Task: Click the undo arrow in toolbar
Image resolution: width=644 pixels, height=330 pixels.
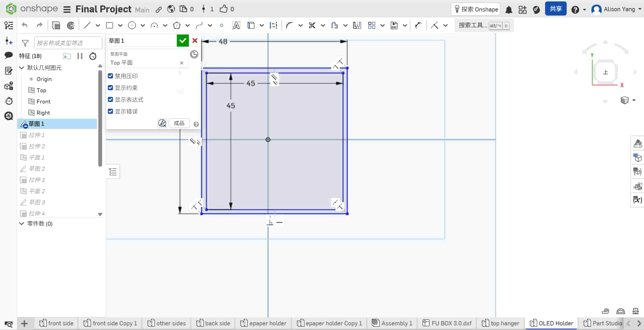Action: (x=25, y=25)
